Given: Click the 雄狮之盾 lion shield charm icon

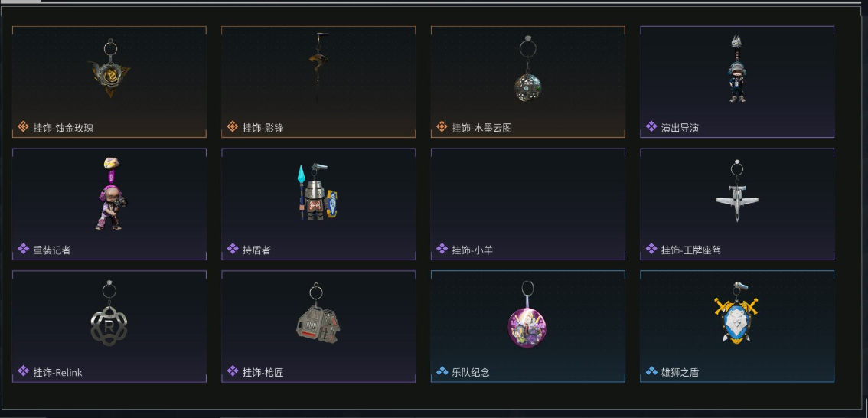Looking at the screenshot, I should 736,313.
